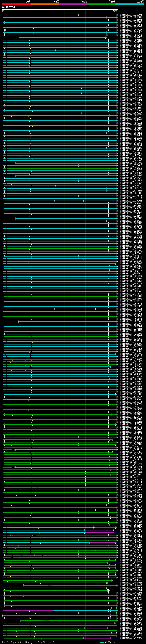Select hit label UniRef100_A9YTA2
Screen dimensions: 146x644
point(131,40)
